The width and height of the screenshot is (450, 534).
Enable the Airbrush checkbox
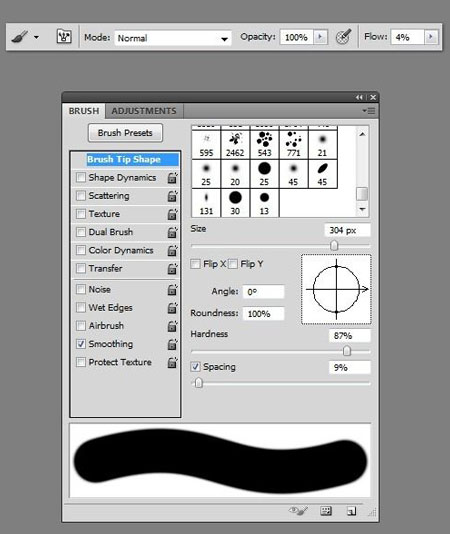81,326
